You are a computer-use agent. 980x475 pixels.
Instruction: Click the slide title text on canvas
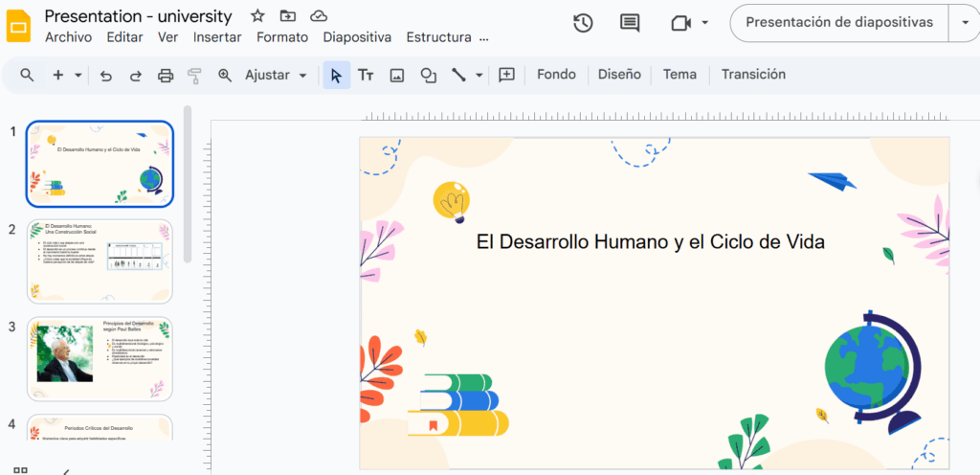(x=650, y=242)
